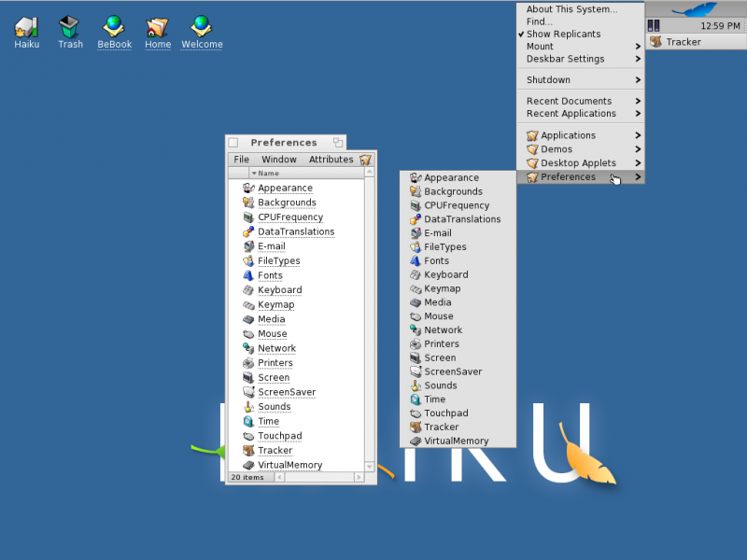Open the Window menu in Preferences window
The width and height of the screenshot is (747, 560).
(278, 159)
